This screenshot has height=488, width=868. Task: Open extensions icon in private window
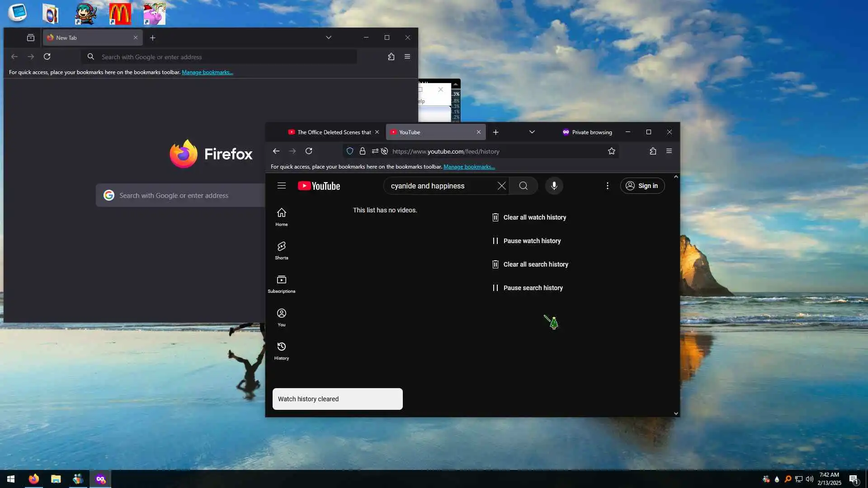[652, 151]
